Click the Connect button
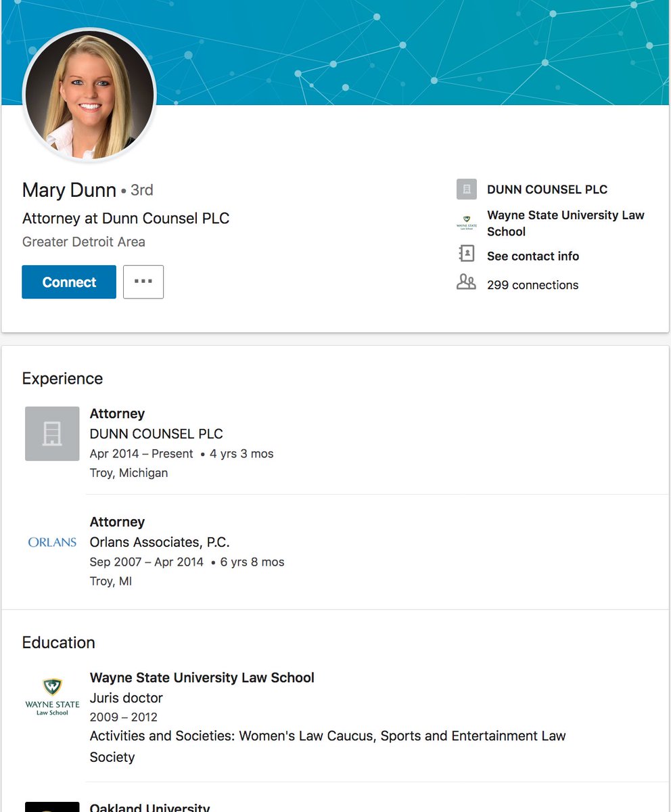 [x=68, y=281]
